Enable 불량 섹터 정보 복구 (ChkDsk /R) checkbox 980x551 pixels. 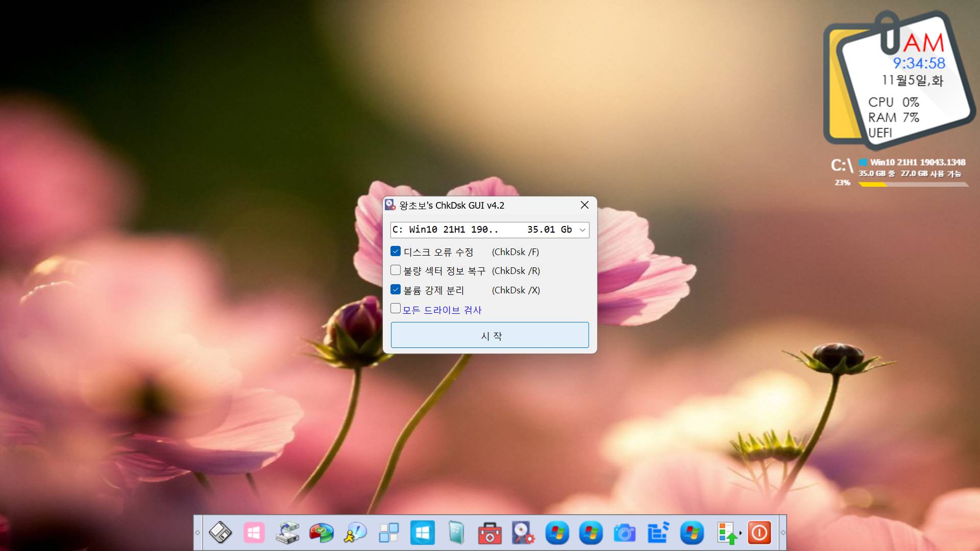pos(396,270)
